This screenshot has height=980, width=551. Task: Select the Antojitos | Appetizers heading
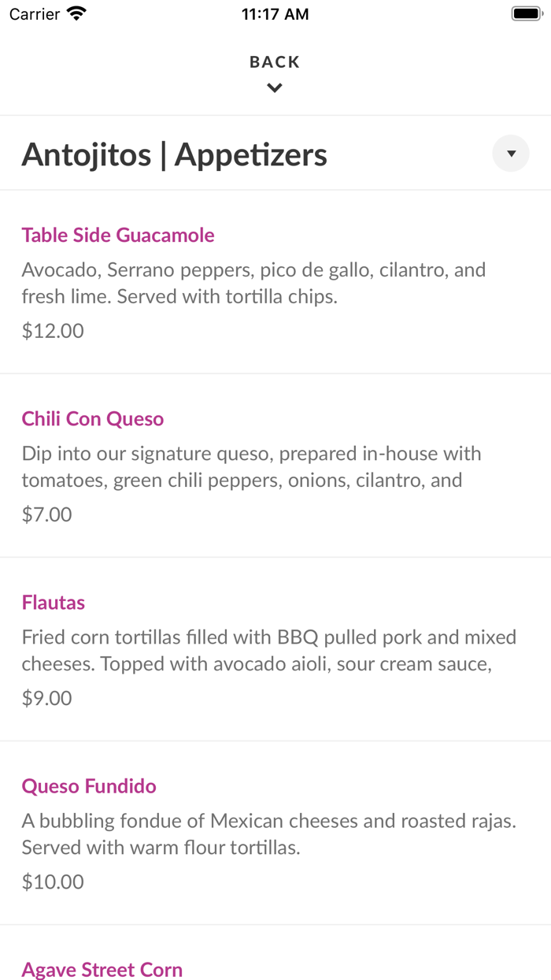(175, 155)
